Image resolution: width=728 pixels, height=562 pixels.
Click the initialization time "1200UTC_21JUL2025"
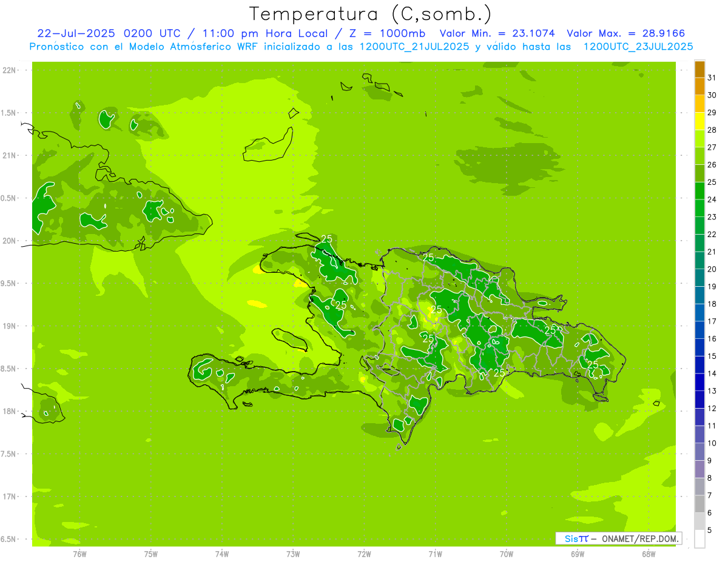pos(414,47)
